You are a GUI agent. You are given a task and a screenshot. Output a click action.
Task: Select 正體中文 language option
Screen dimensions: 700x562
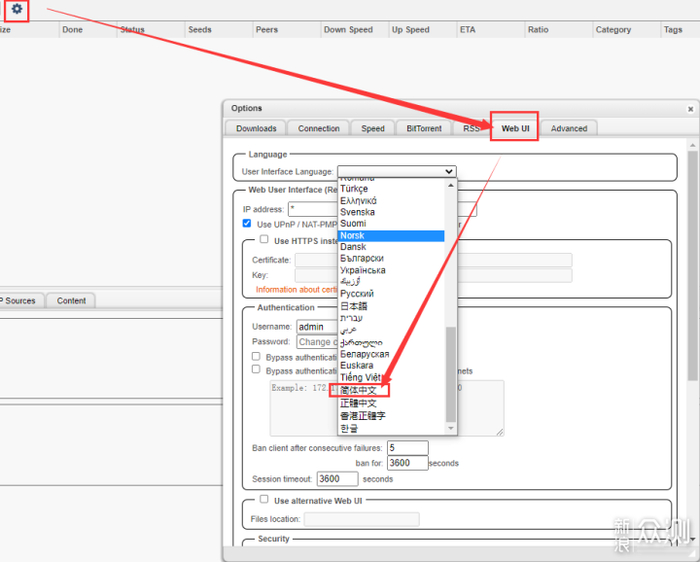(x=392, y=404)
